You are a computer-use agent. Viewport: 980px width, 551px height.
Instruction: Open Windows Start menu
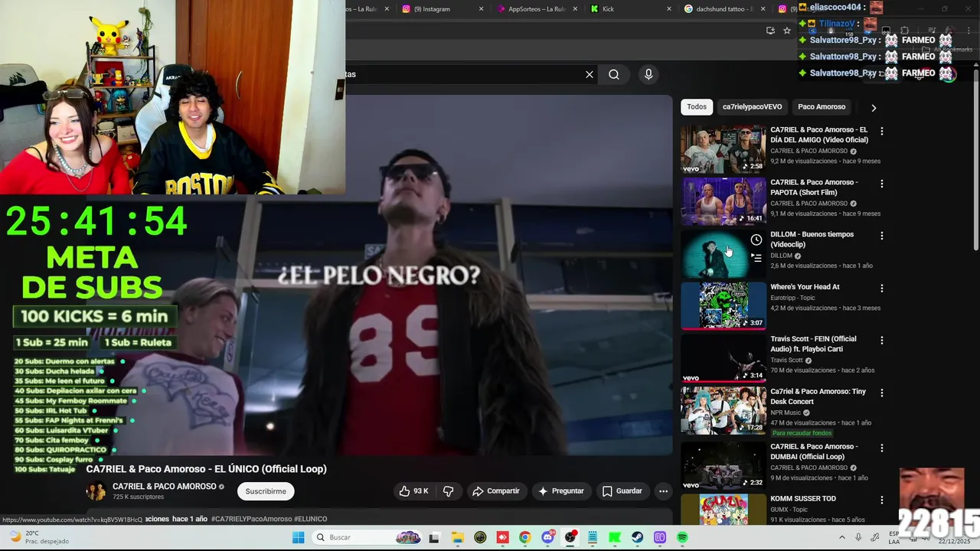coord(298,537)
